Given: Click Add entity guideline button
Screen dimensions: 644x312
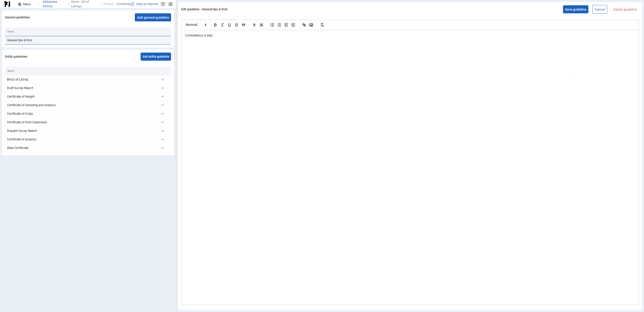Looking at the screenshot, I should point(156,57).
